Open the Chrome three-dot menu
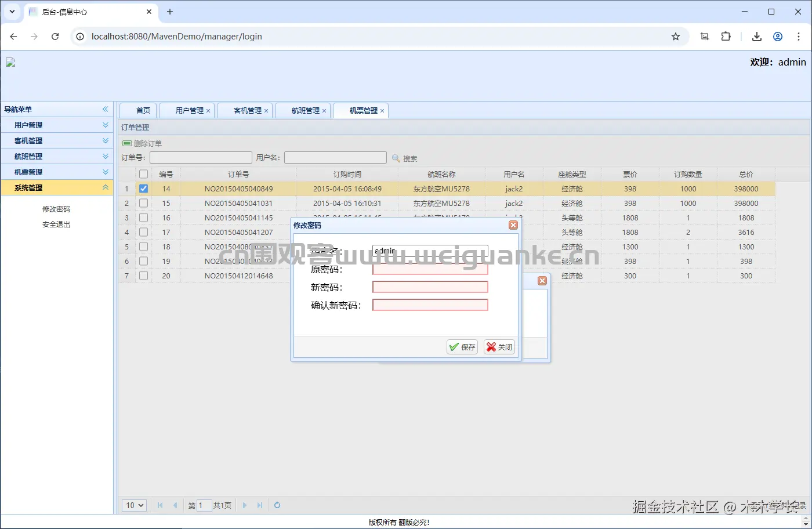This screenshot has width=812, height=529. (x=799, y=37)
